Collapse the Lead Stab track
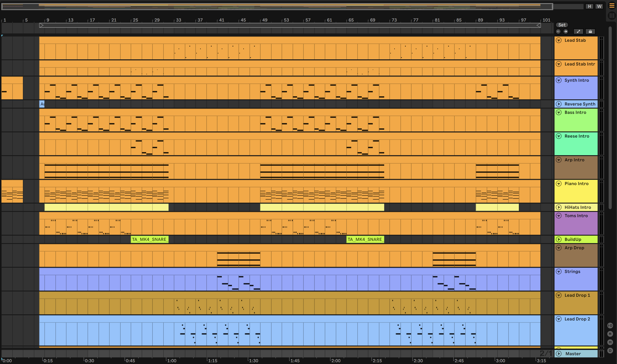 pyautogui.click(x=559, y=40)
